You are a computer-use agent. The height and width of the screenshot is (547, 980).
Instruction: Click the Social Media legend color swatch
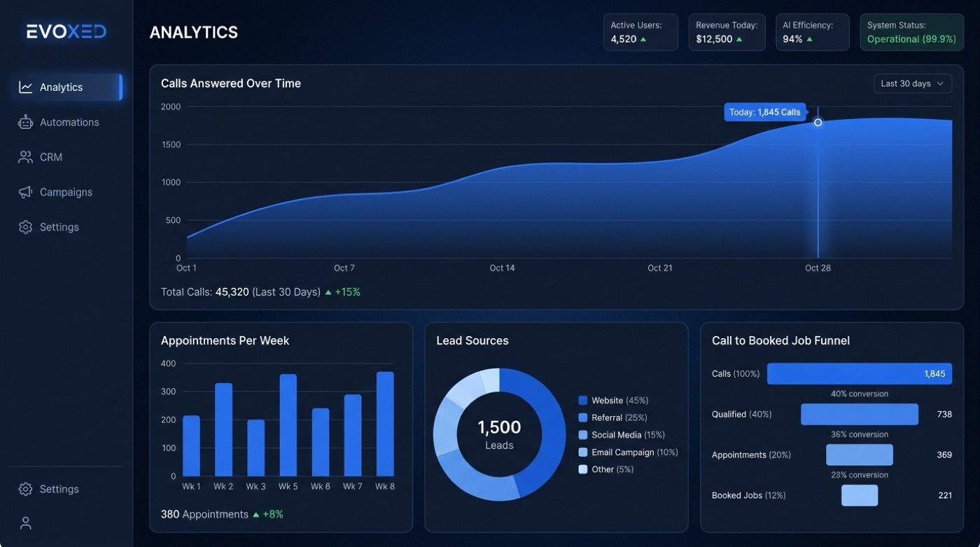[582, 435]
